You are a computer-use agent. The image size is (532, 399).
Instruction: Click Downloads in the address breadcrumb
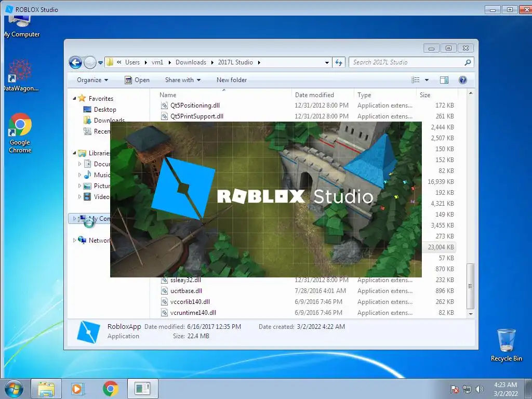coord(191,62)
